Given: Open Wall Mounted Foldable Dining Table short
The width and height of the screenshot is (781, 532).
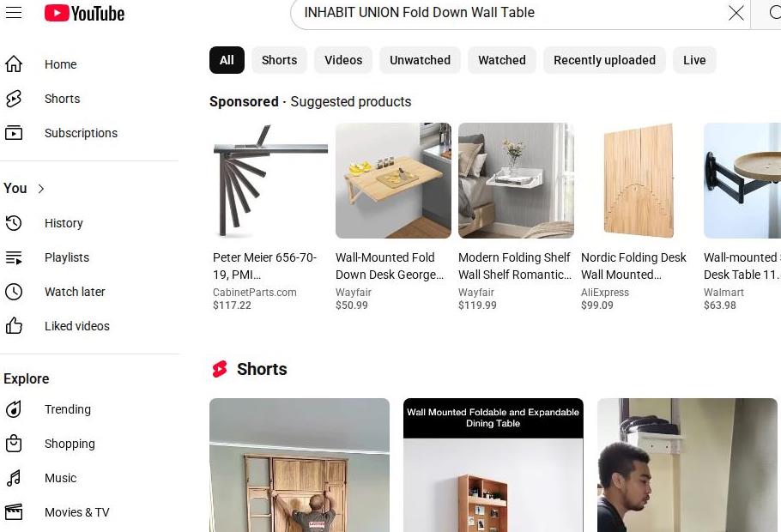Looking at the screenshot, I should coord(493,465).
